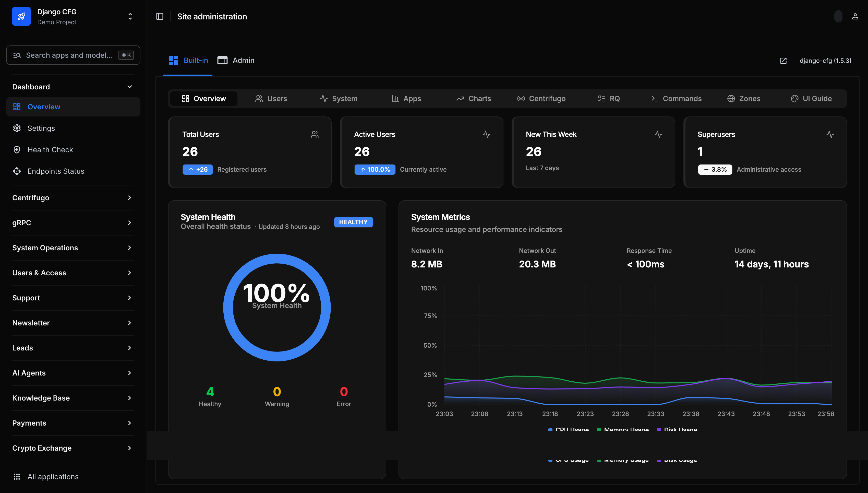This screenshot has height=493, width=868.
Task: Click the user profile icon
Action: 855,16
